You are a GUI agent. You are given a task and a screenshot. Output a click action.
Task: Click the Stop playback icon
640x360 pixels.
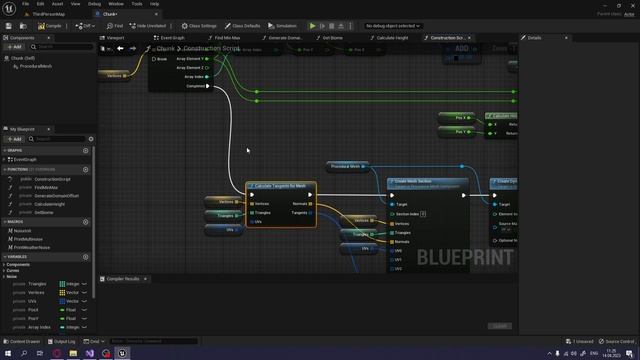pos(331,26)
